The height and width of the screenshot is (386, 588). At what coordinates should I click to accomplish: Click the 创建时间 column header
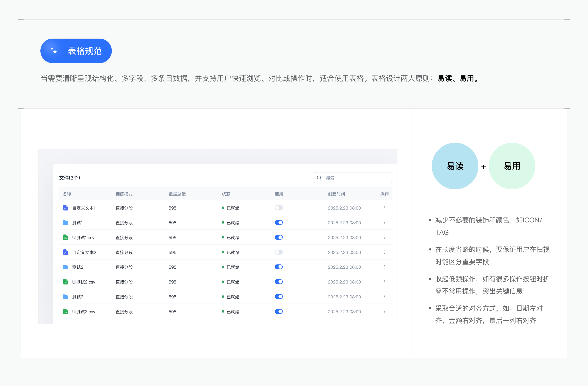tap(336, 194)
